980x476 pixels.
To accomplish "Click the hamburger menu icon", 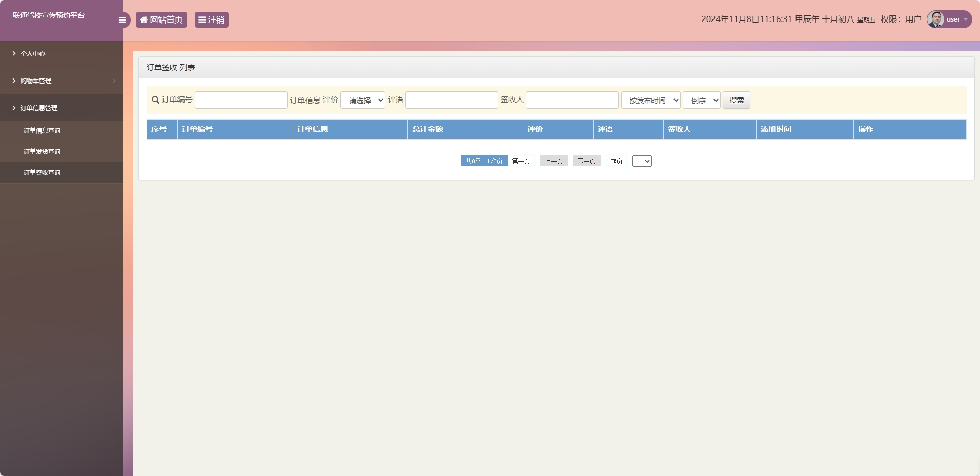I will click(x=122, y=19).
